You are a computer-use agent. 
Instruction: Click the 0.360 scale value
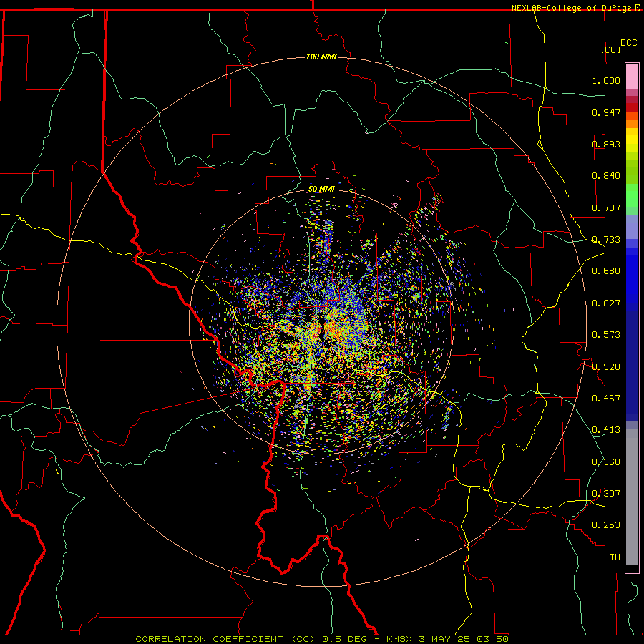606,462
